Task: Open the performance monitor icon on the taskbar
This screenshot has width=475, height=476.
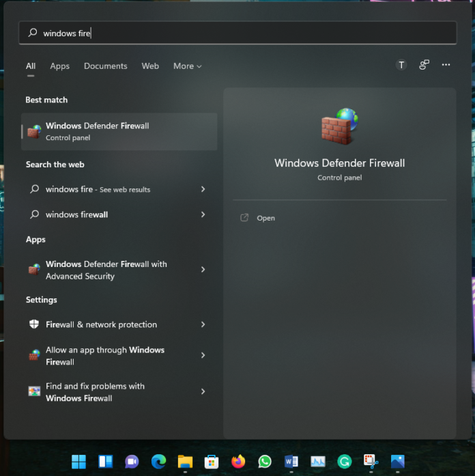Action: pyautogui.click(x=318, y=462)
